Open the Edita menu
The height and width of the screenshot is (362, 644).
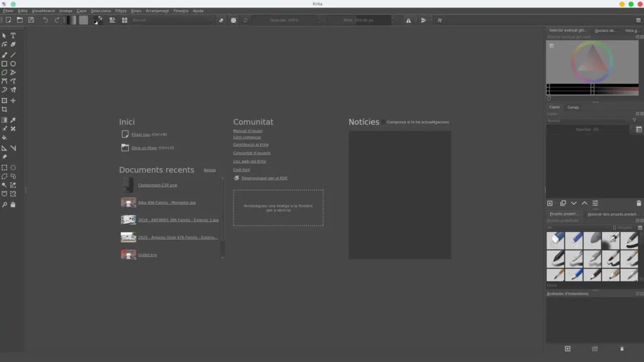point(23,11)
